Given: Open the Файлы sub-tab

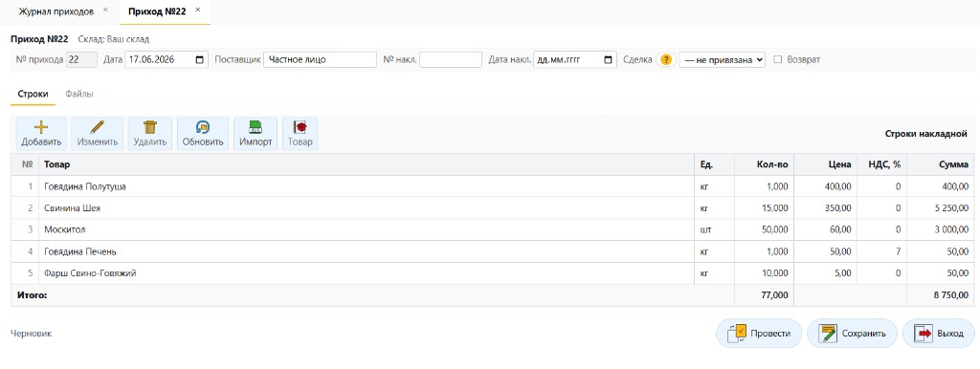Looking at the screenshot, I should (79, 95).
